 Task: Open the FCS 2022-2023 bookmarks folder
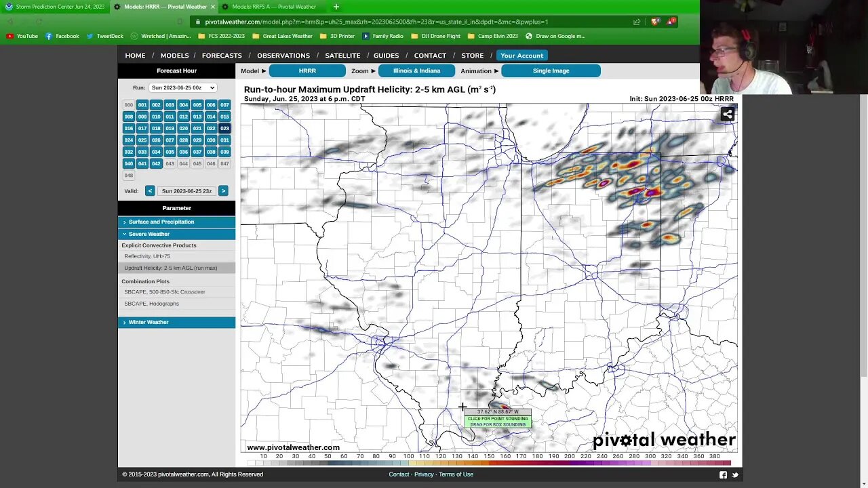tap(221, 36)
